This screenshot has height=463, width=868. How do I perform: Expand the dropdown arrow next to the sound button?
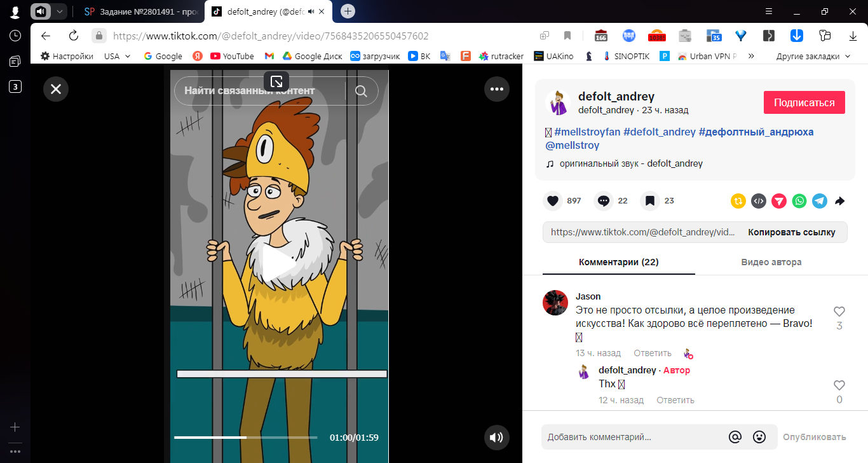[x=59, y=11]
